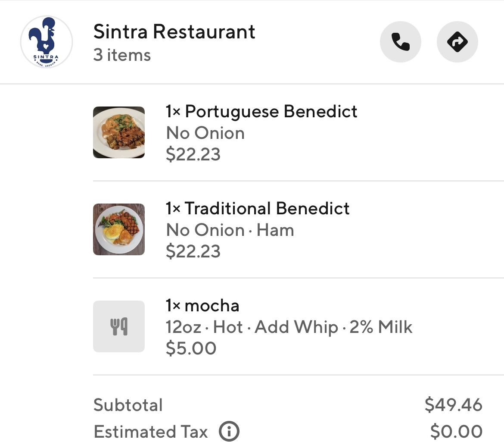Tap the 'No Onion · Ham' modifiers

click(x=230, y=230)
